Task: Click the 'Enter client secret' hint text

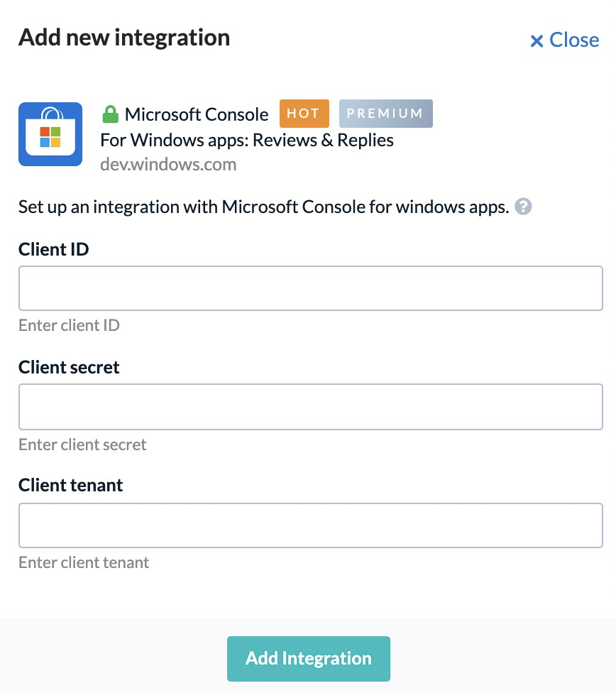Action: [x=82, y=444]
